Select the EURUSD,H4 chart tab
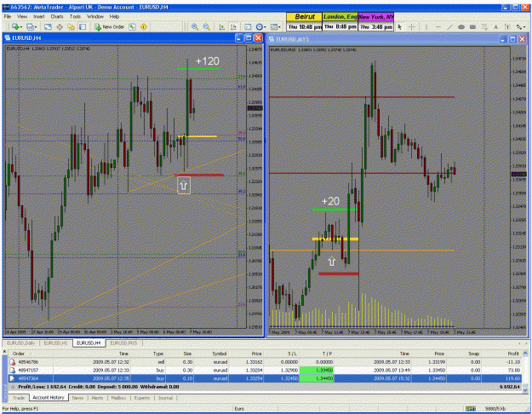 [x=89, y=343]
